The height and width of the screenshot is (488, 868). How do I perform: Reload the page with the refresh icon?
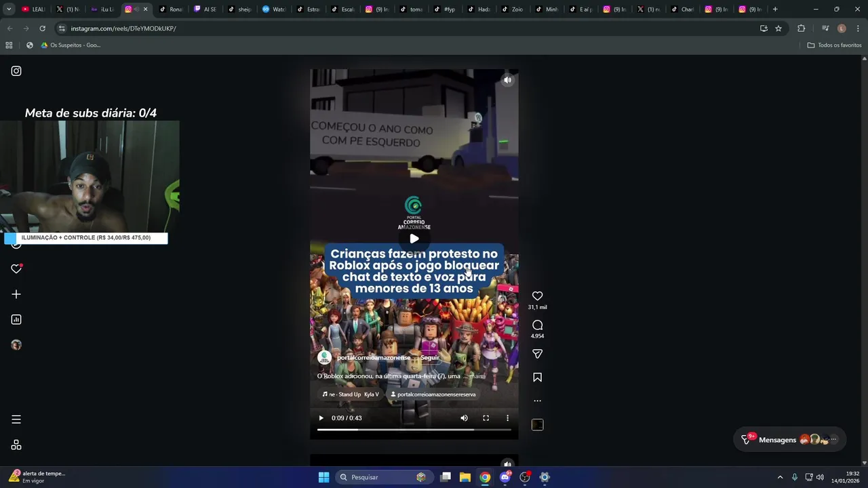(x=42, y=28)
